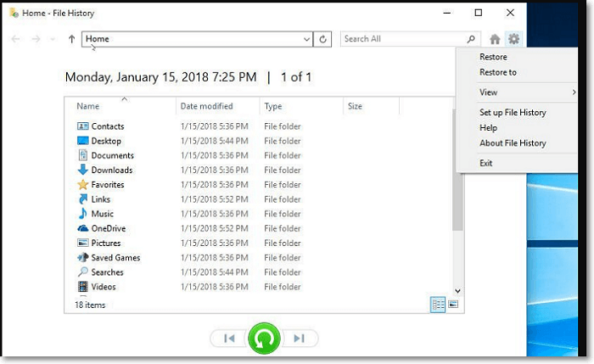This screenshot has width=594, height=364.
Task: Expand the address bar dropdown
Action: point(306,39)
